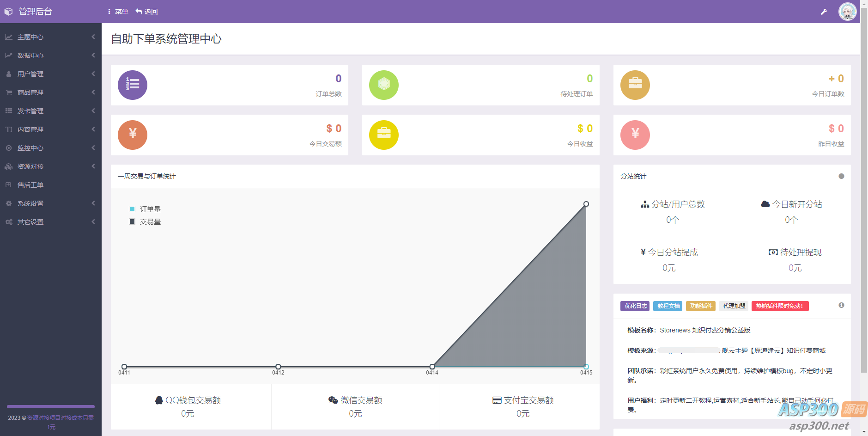The height and width of the screenshot is (436, 868).
Task: Click the pink yesterday's earnings yen icon
Action: click(635, 135)
